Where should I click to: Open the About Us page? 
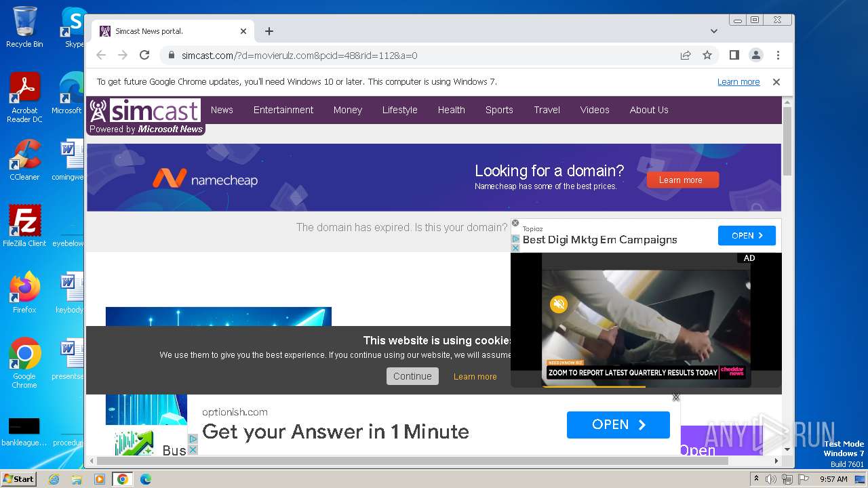pyautogui.click(x=649, y=110)
